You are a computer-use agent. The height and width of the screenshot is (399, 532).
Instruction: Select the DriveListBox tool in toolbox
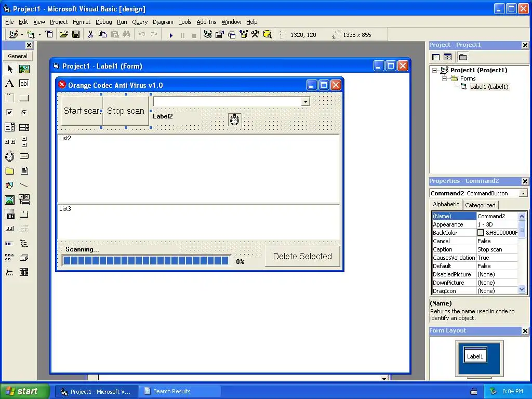coord(24,156)
